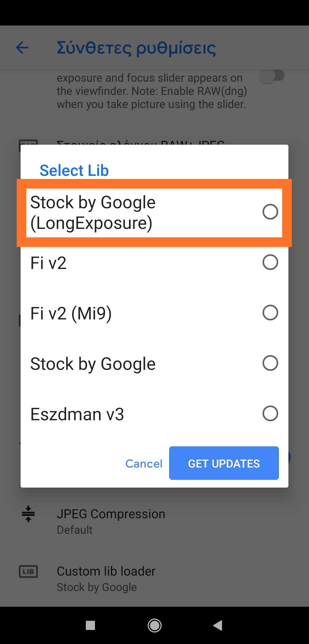Select the Fi v2 (Mi9) radio button
309x644 pixels.
270,313
